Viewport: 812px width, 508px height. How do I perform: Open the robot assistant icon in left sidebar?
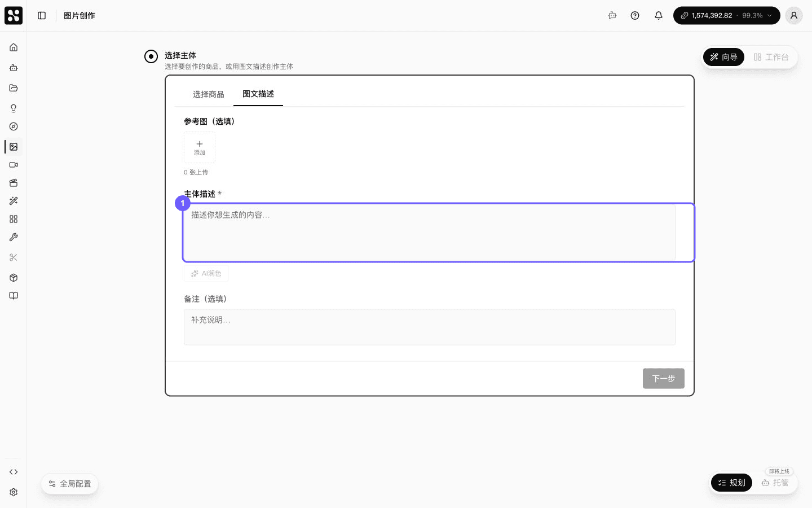coord(14,68)
